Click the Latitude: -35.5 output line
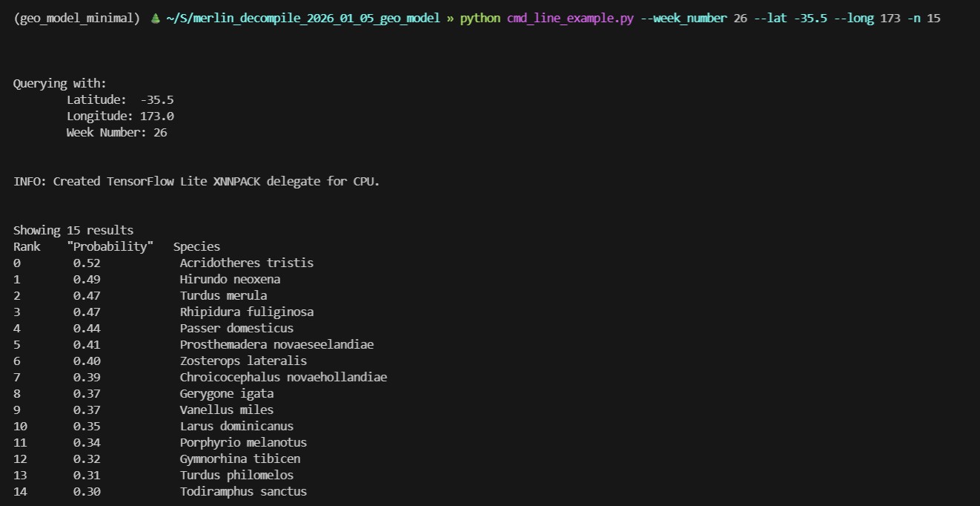Viewport: 980px width, 506px height. 120,99
